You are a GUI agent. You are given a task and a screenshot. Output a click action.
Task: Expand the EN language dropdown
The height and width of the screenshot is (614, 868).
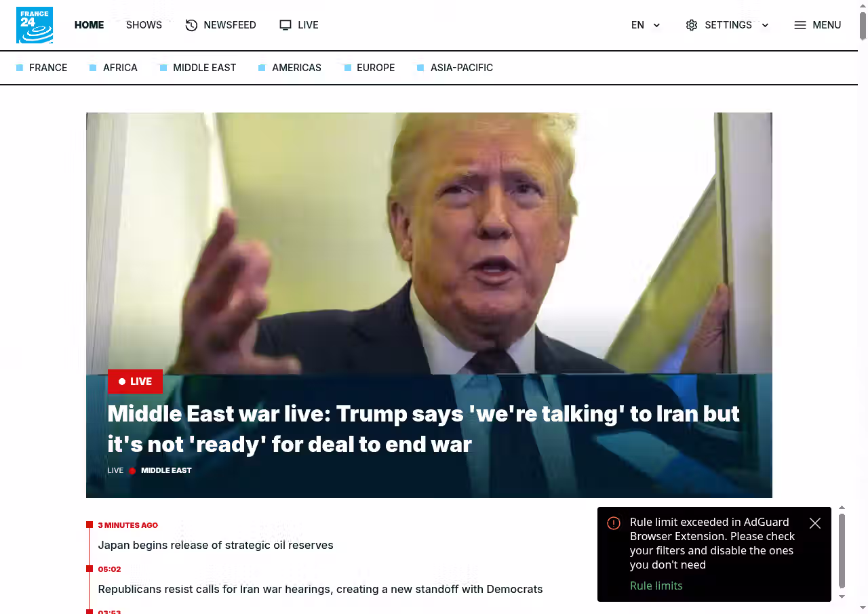click(646, 25)
